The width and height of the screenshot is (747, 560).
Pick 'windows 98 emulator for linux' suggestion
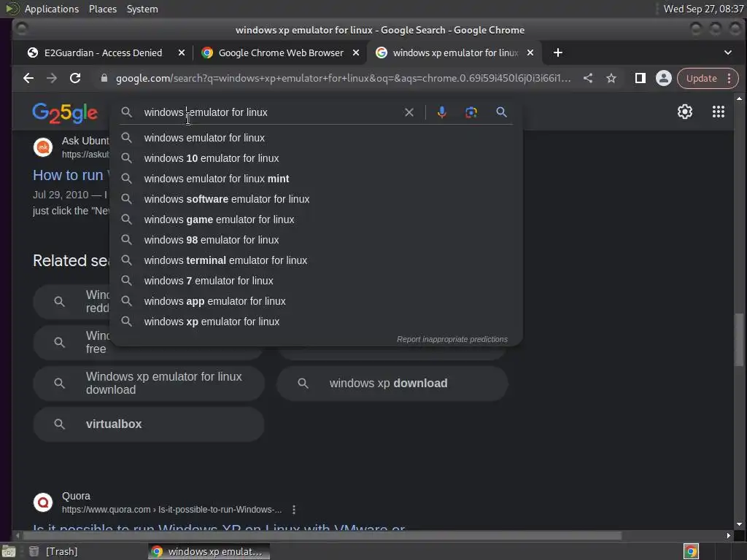point(317,240)
